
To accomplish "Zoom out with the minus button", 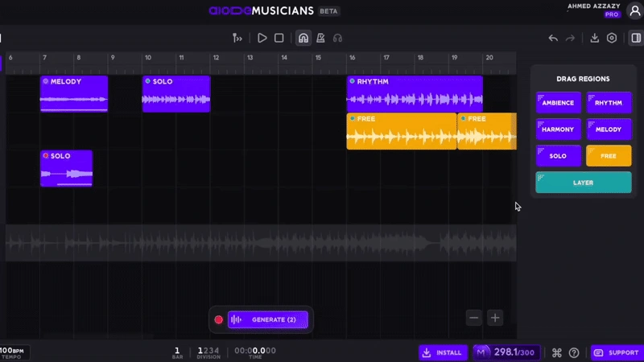I will (x=474, y=318).
